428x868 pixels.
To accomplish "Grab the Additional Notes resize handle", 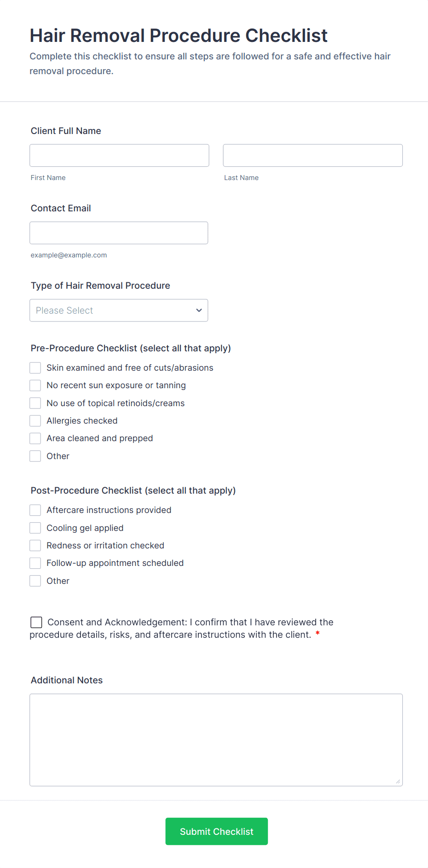I will pos(398,781).
